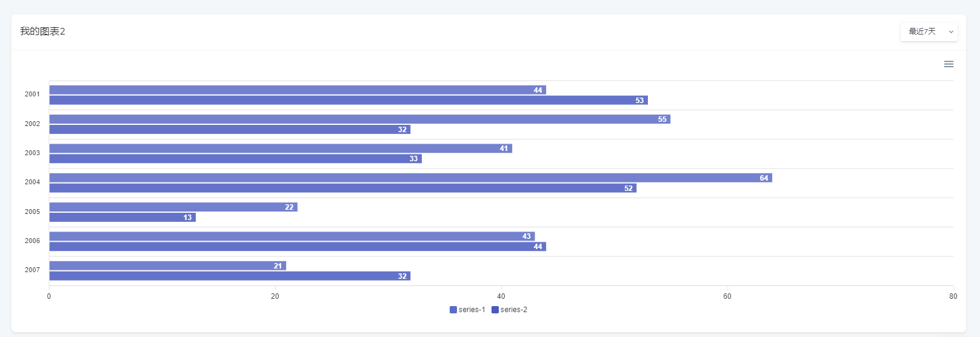Open the chart hamburger menu icon
The width and height of the screenshot is (980, 337).
click(948, 64)
